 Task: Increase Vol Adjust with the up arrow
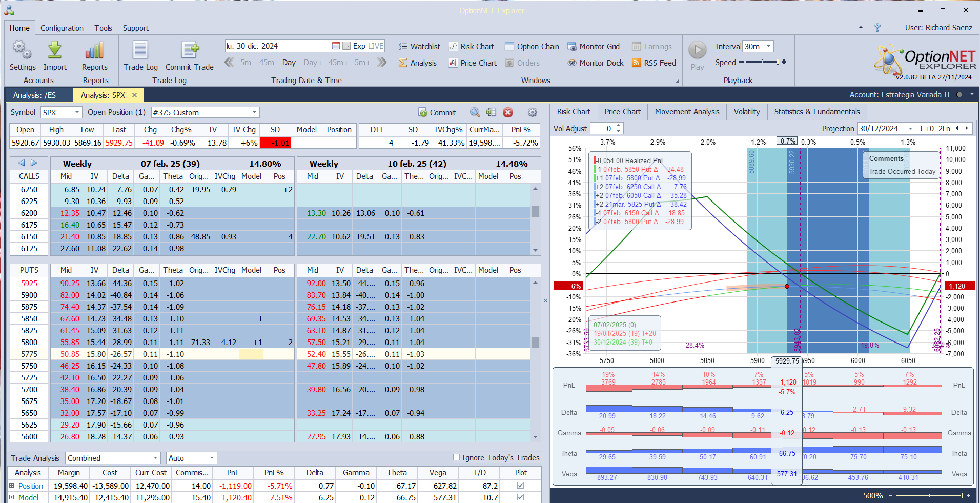point(619,126)
